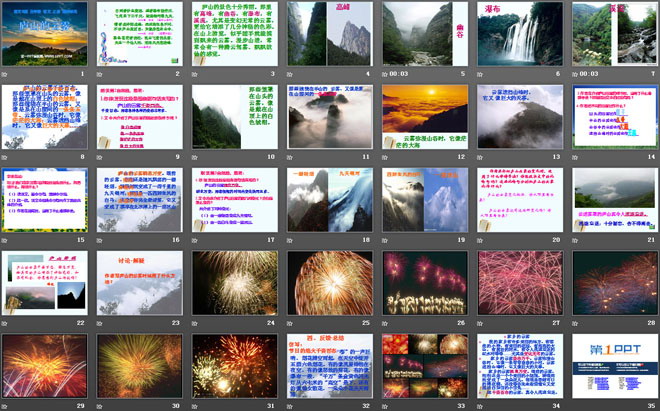Select slide 6 titled 瀑布 waterfall
Viewport: 660px width, 411px height.
(x=520, y=34)
